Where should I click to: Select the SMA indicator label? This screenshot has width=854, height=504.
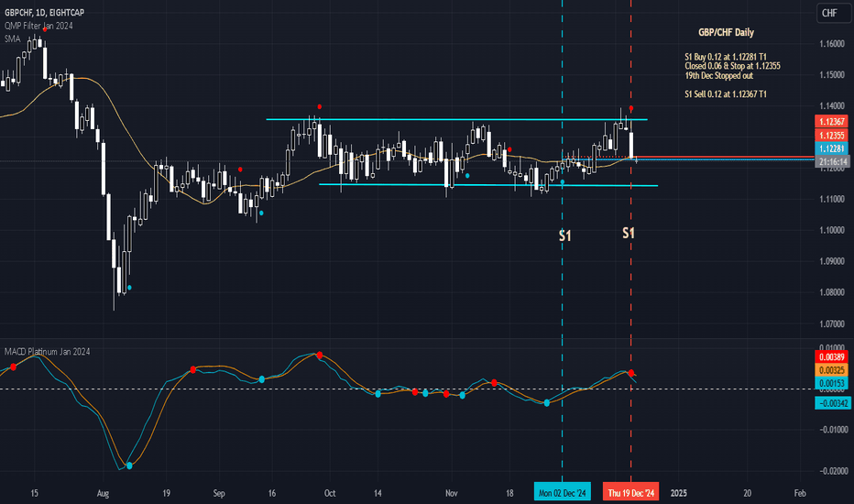pyautogui.click(x=12, y=38)
